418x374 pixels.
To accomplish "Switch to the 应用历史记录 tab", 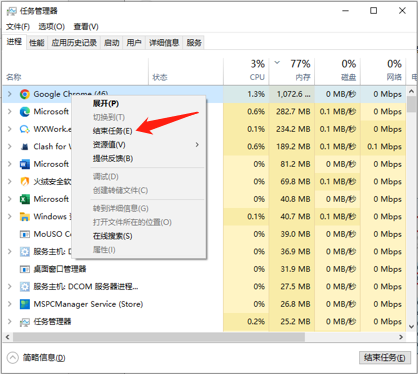I will (74, 43).
